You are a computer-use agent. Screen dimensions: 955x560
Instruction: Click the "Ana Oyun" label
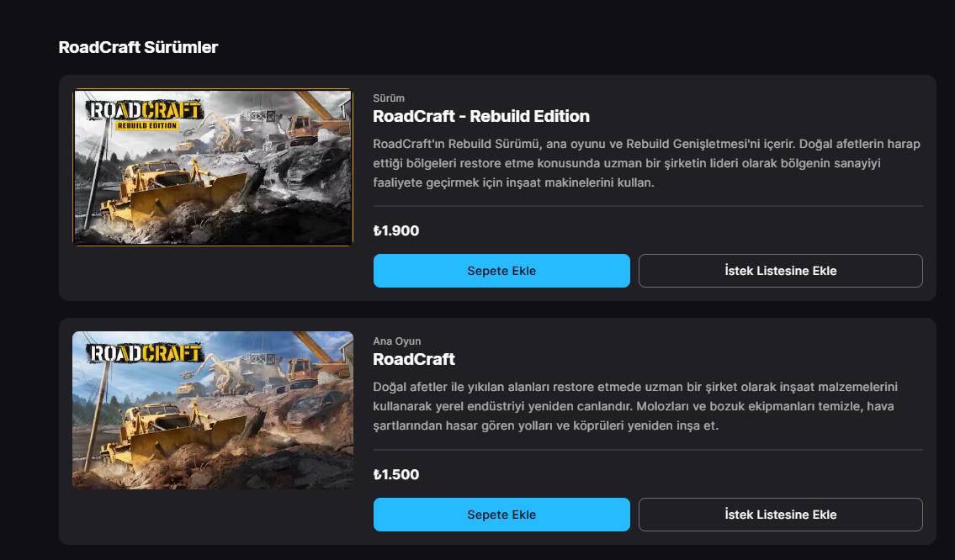(397, 341)
